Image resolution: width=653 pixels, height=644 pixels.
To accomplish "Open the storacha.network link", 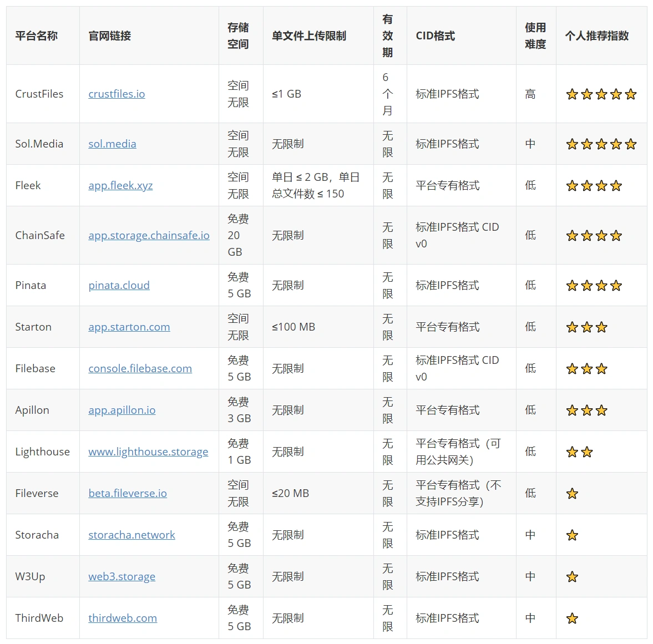I will pyautogui.click(x=131, y=535).
